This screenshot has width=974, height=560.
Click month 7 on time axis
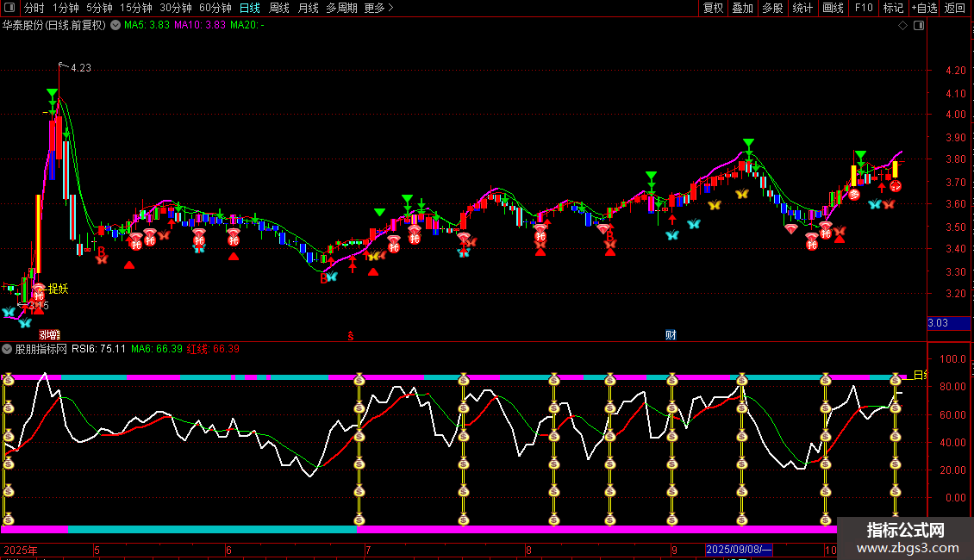click(368, 550)
